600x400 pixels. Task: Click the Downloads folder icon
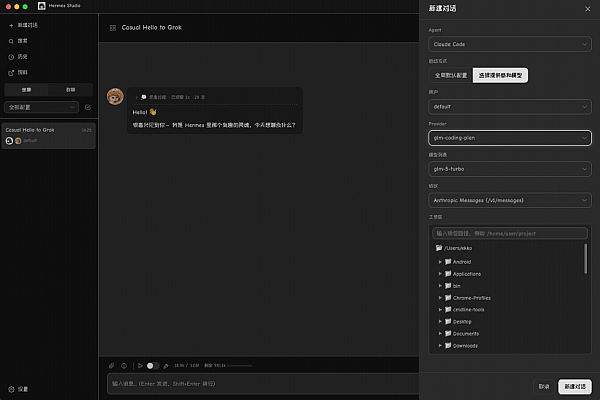point(448,346)
